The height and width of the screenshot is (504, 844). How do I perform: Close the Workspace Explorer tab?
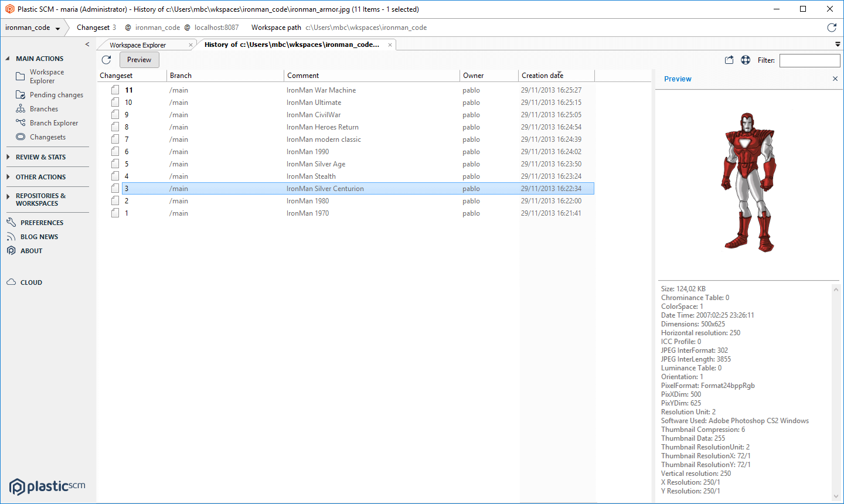coord(190,45)
